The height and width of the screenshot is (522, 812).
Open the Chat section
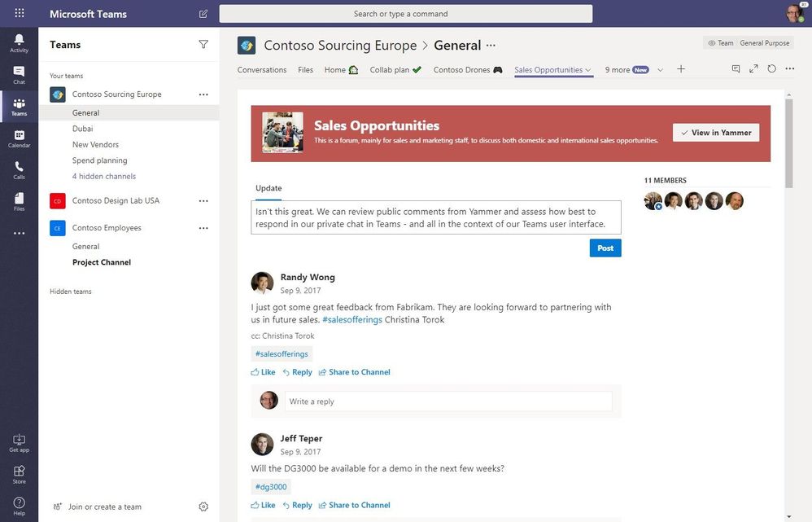click(20, 75)
